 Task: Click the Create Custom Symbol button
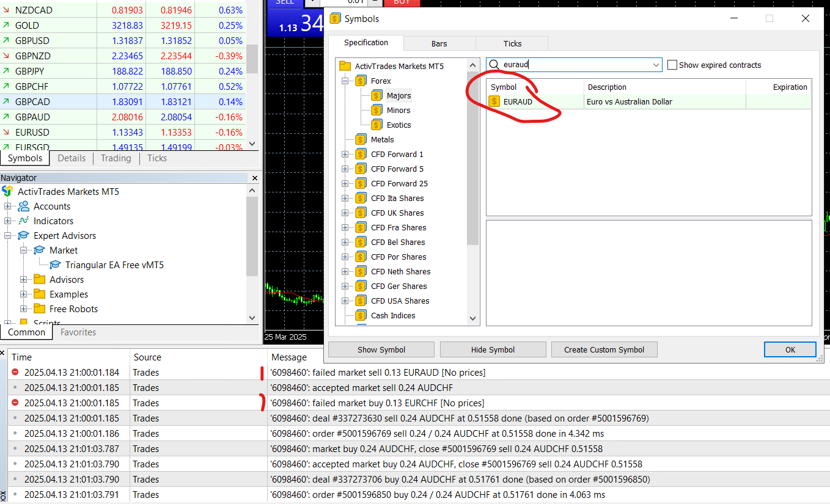tap(604, 349)
